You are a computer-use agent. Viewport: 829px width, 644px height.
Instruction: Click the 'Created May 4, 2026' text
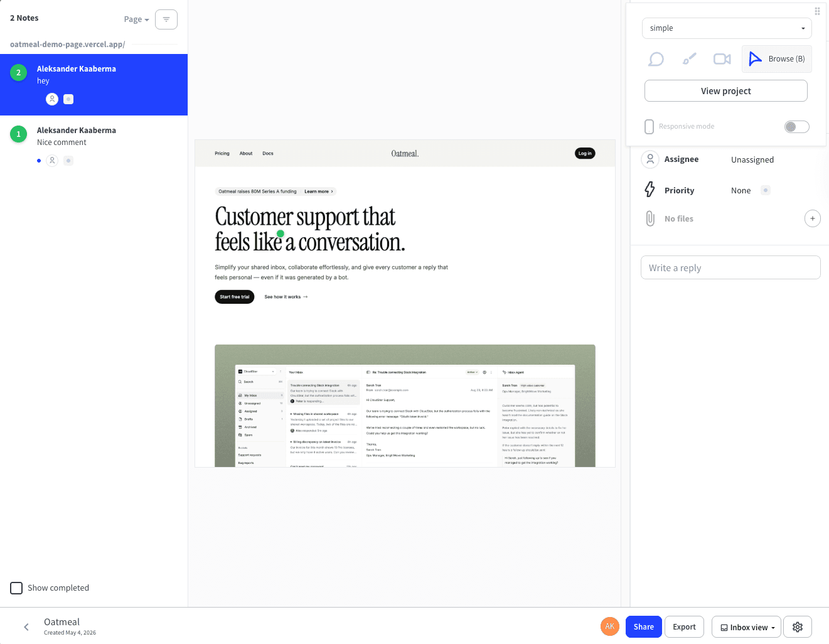[x=70, y=633]
